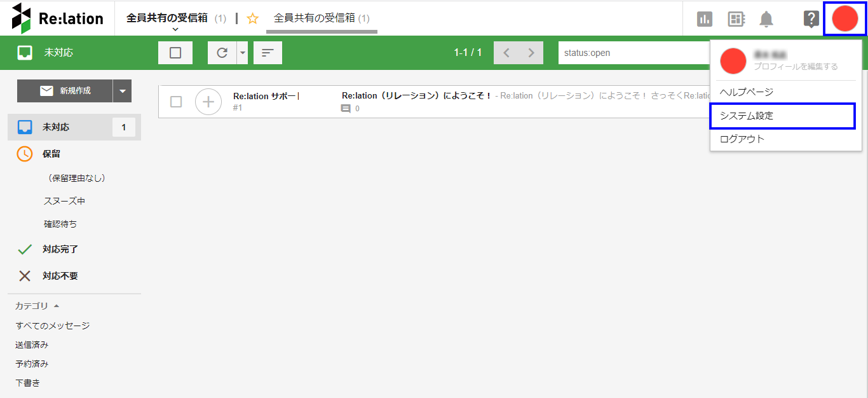The image size is (868, 398).
Task: Open notifications via the bell icon
Action: [x=766, y=18]
